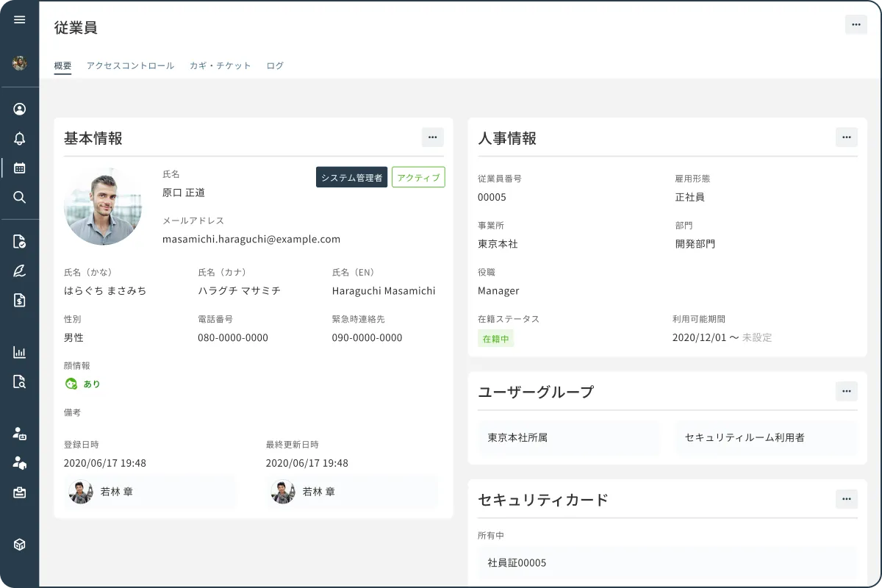Click emergency contact 090-0000-0000
The width and height of the screenshot is (882, 588).
[367, 337]
